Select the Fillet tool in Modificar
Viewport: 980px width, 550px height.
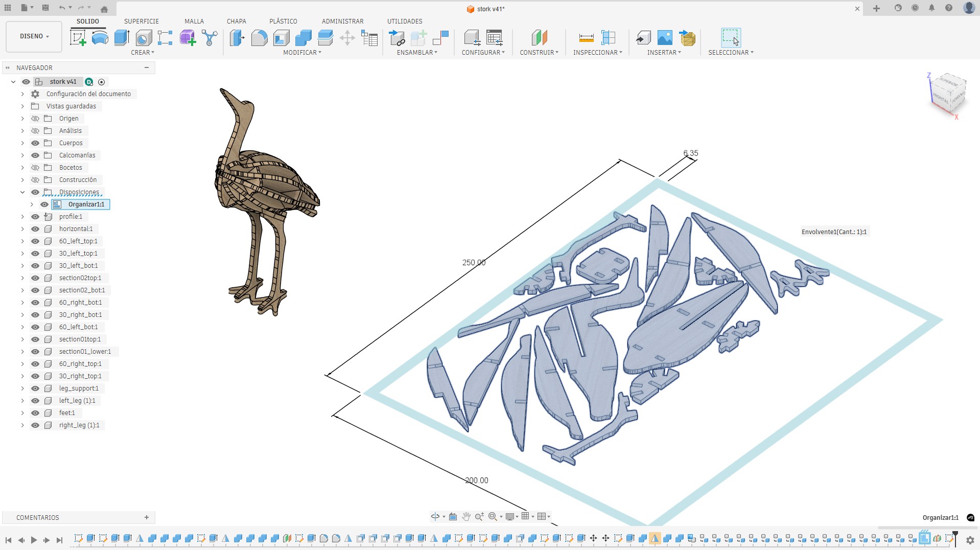[x=259, y=38]
